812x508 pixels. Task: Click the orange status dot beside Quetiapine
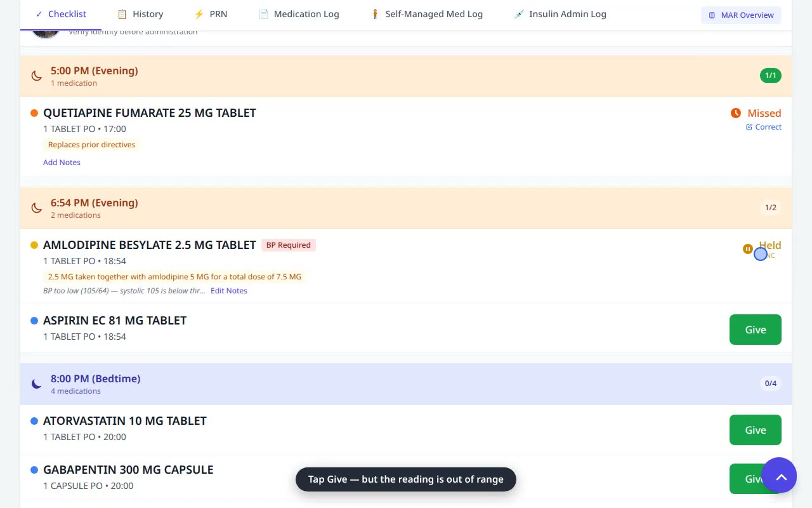pyautogui.click(x=34, y=113)
